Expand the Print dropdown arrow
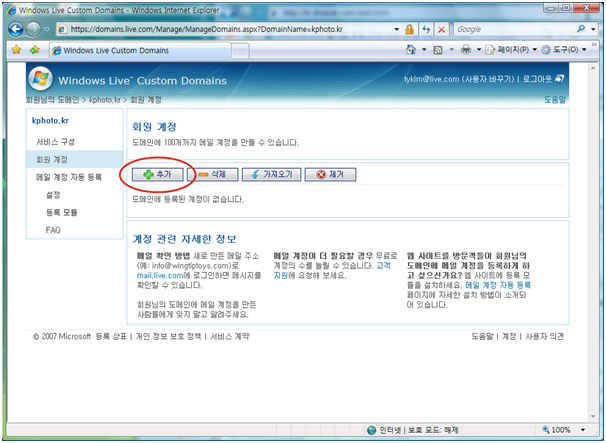 478,49
